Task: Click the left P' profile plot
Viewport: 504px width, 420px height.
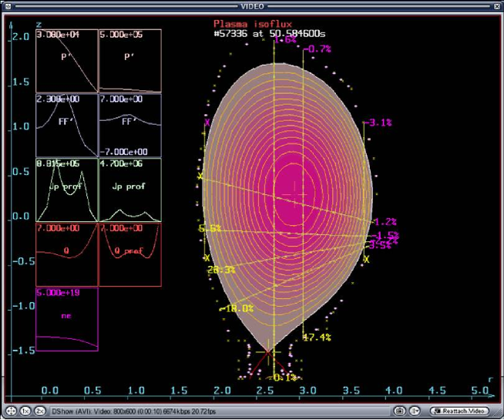Action: coord(67,62)
